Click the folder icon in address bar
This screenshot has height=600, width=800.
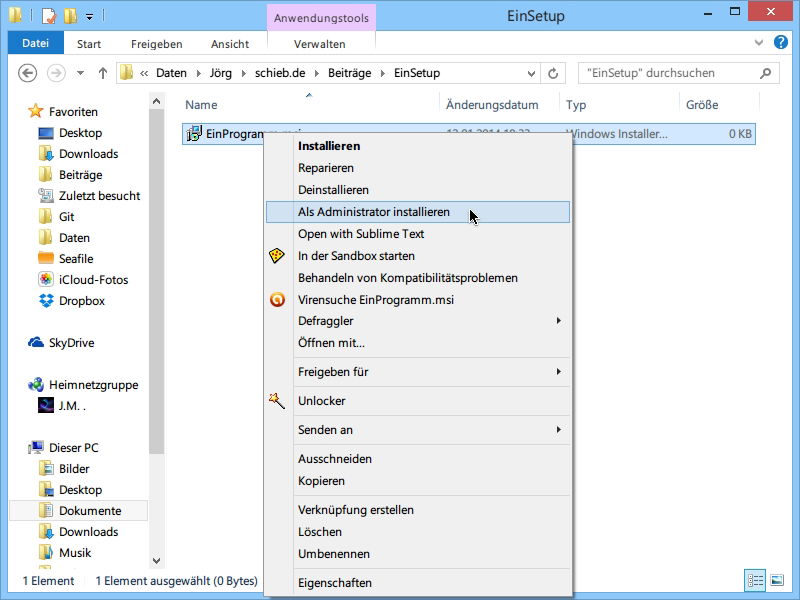(127, 73)
